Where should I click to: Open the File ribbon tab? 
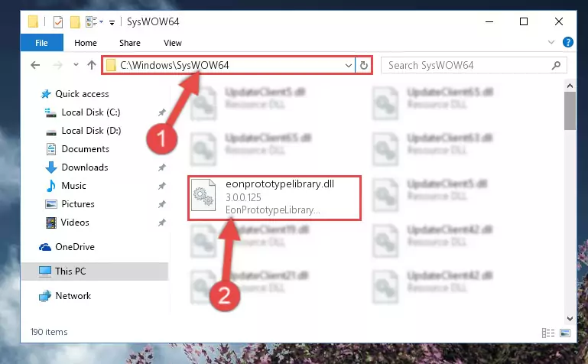41,43
